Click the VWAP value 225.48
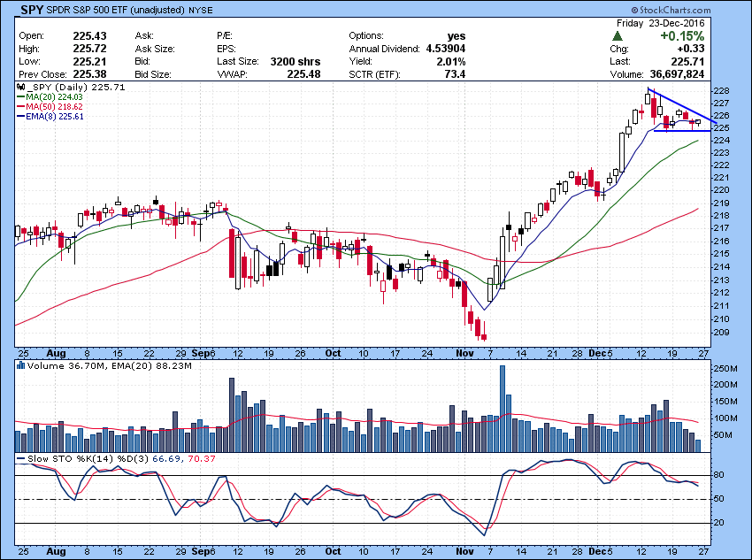 click(303, 74)
